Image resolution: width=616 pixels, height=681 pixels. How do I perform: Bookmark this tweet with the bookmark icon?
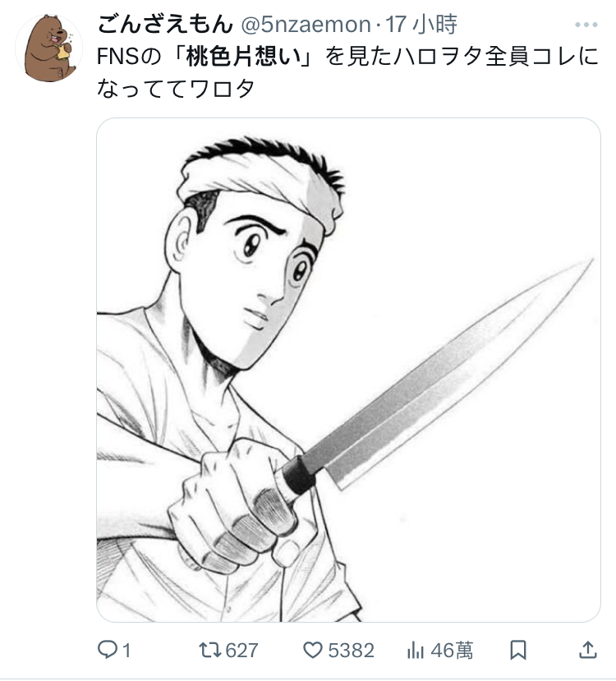(x=518, y=650)
